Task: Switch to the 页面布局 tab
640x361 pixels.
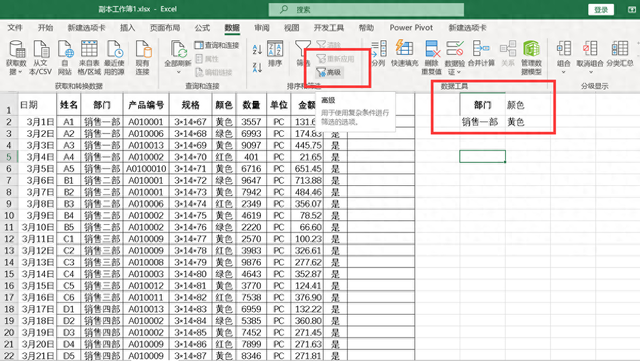Action: [x=165, y=28]
